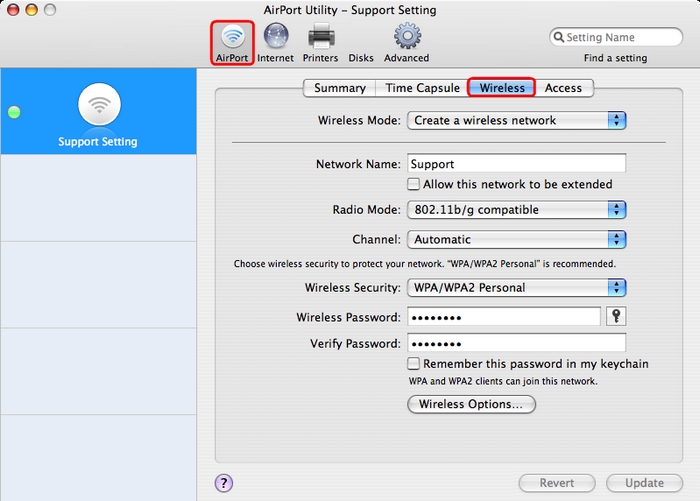Enable Allow this network to be extended
This screenshot has width=700, height=501.
(413, 184)
